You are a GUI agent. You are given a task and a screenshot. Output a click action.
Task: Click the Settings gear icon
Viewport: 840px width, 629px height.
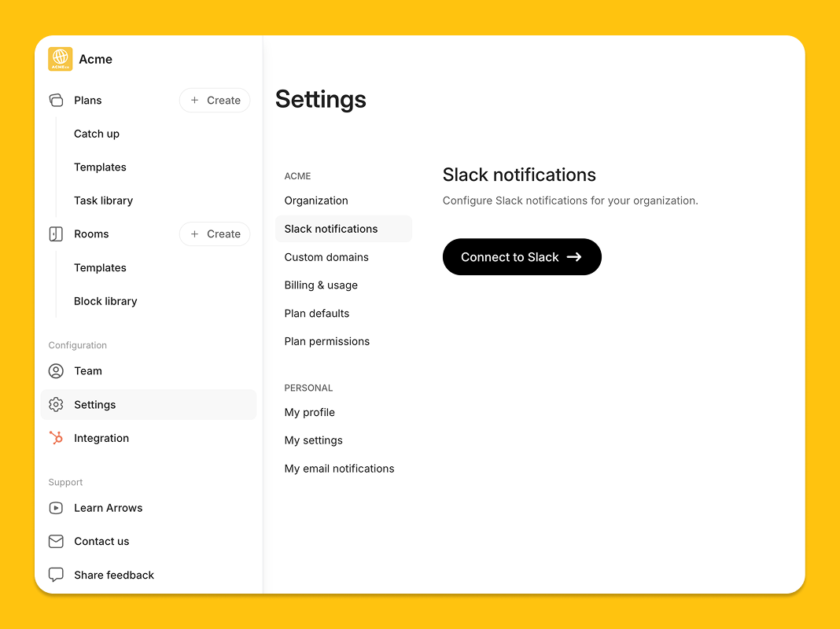56,405
